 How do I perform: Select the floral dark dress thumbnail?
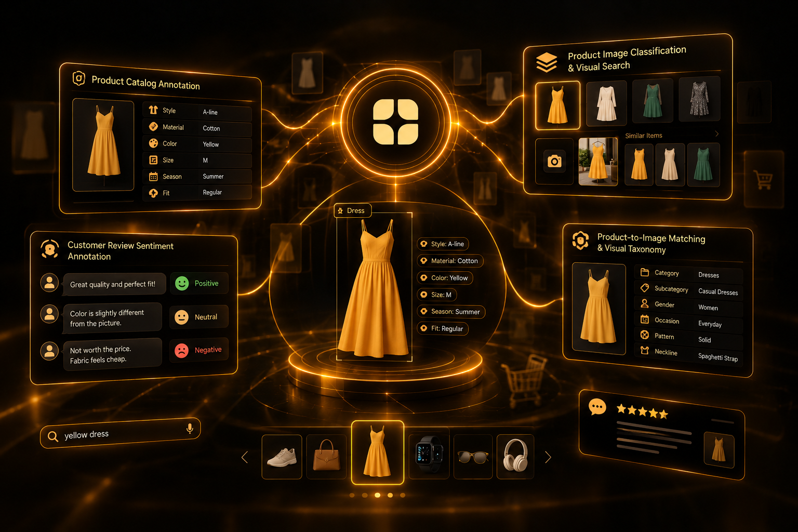(x=700, y=99)
